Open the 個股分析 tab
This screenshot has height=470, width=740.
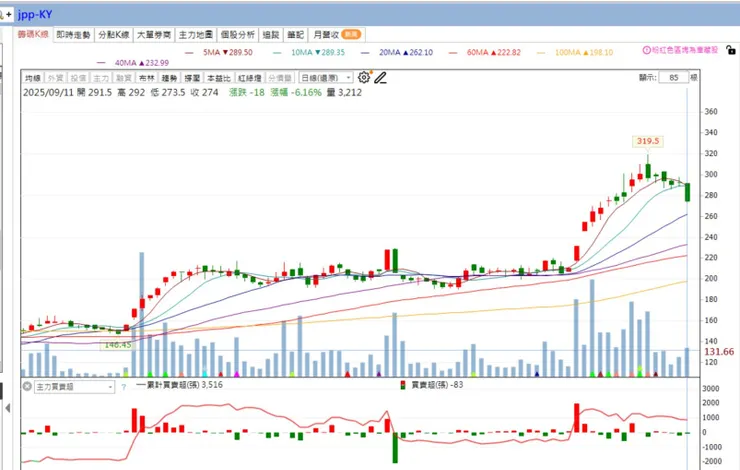click(237, 35)
